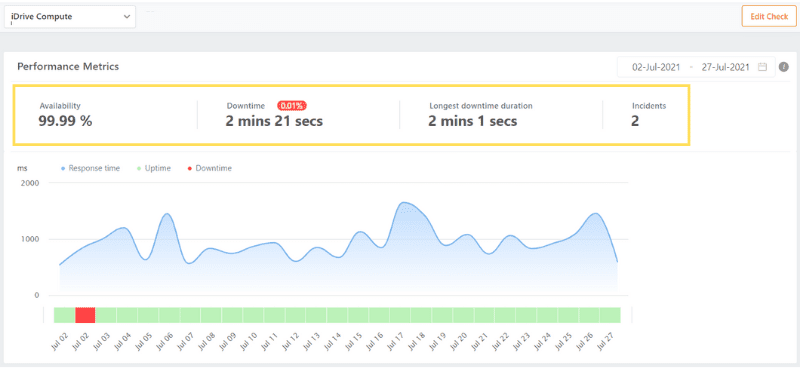Click the red downtime block on Jul 02

85,315
